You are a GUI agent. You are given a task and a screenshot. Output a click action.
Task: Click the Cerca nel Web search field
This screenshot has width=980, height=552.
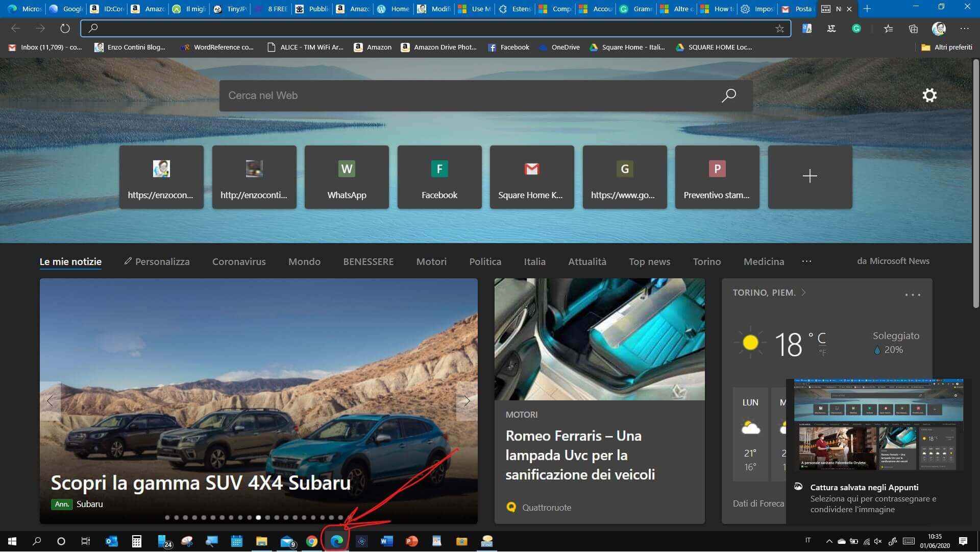[x=459, y=95]
